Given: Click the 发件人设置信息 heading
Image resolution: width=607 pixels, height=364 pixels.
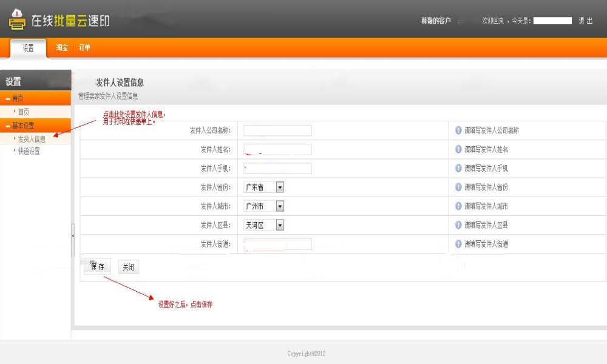Looking at the screenshot, I should [120, 83].
